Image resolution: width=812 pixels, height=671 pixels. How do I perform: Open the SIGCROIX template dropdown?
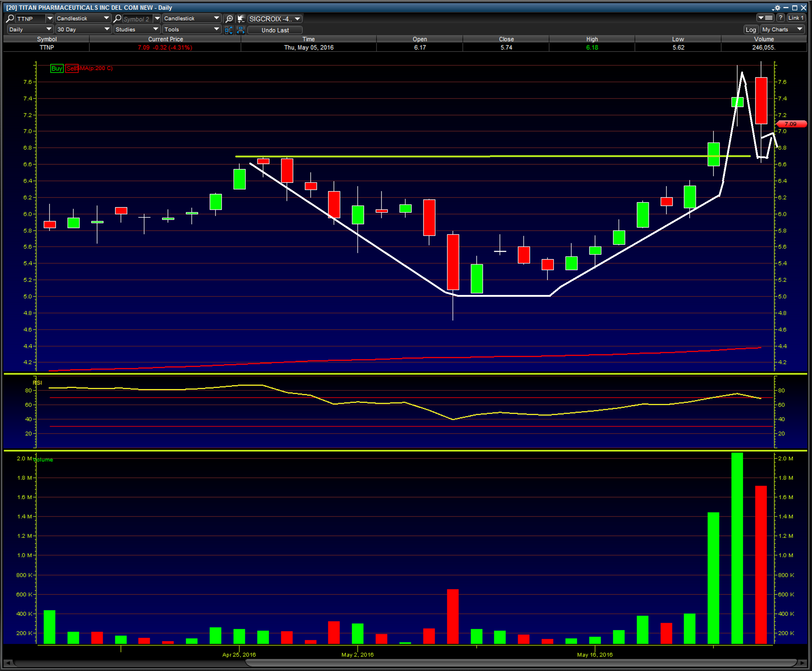pos(274,18)
